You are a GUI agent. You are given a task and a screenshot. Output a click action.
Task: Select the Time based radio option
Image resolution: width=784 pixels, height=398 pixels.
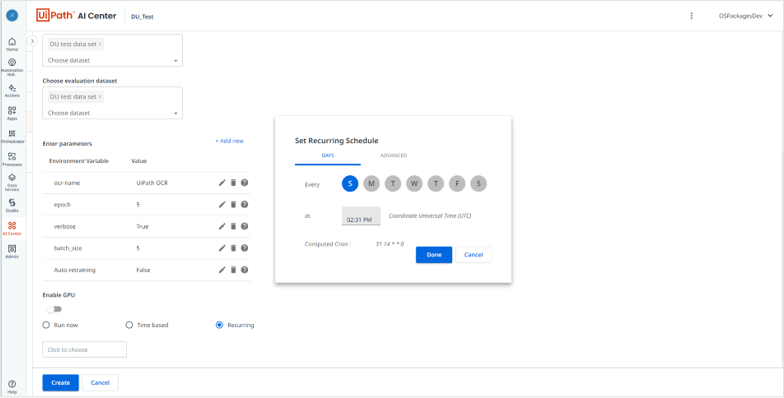point(129,325)
